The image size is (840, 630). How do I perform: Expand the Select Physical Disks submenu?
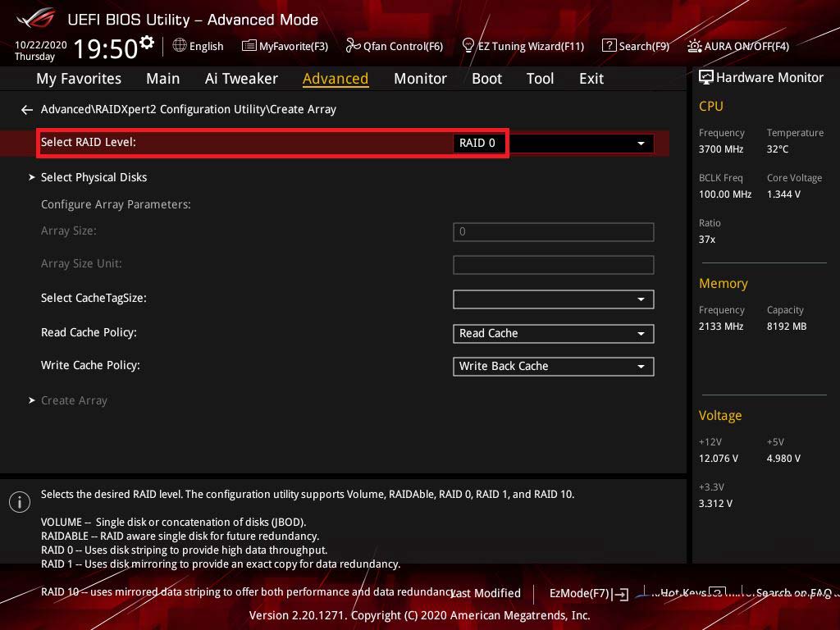(94, 177)
